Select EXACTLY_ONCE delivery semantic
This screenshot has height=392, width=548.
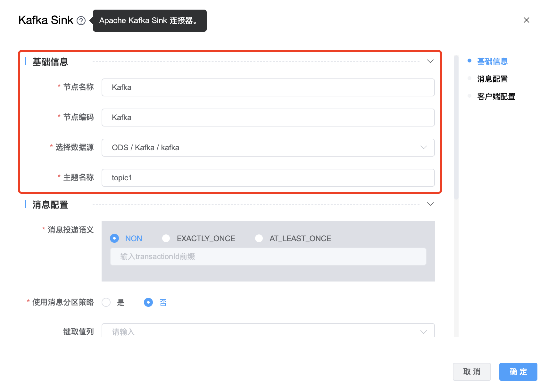pyautogui.click(x=166, y=238)
